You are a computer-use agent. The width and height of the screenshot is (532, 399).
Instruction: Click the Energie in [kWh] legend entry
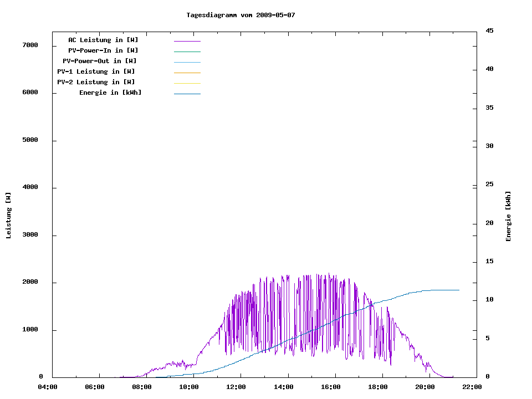tap(110, 93)
